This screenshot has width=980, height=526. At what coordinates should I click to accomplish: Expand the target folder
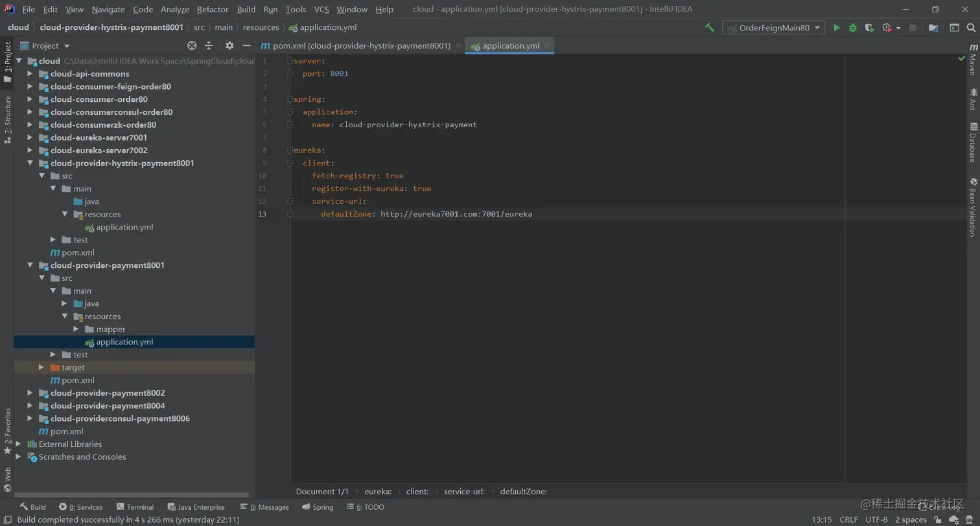coord(41,368)
